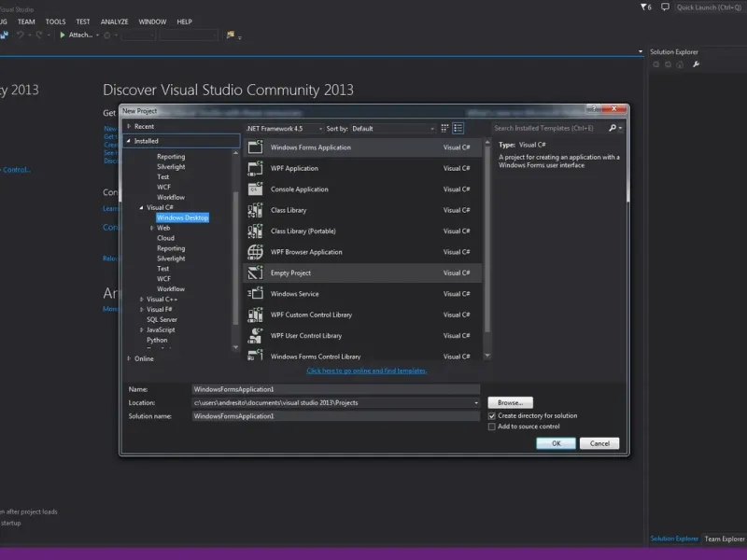Choose the WPF Browser Application globe icon
This screenshot has width=747, height=560.
click(255, 252)
